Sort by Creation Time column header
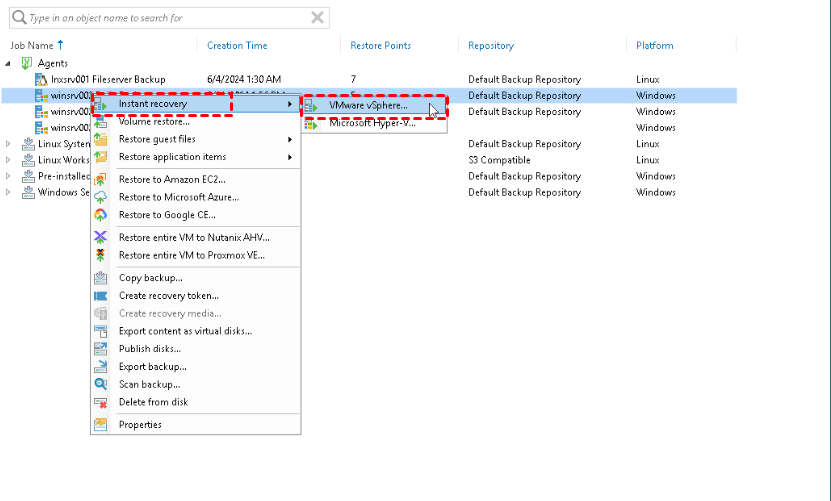The image size is (831, 501). tap(237, 45)
